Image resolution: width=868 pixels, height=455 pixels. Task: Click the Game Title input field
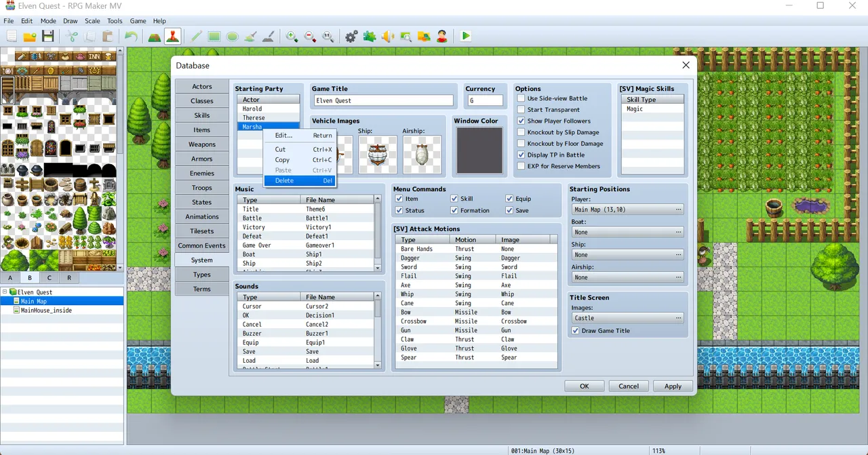coord(383,100)
